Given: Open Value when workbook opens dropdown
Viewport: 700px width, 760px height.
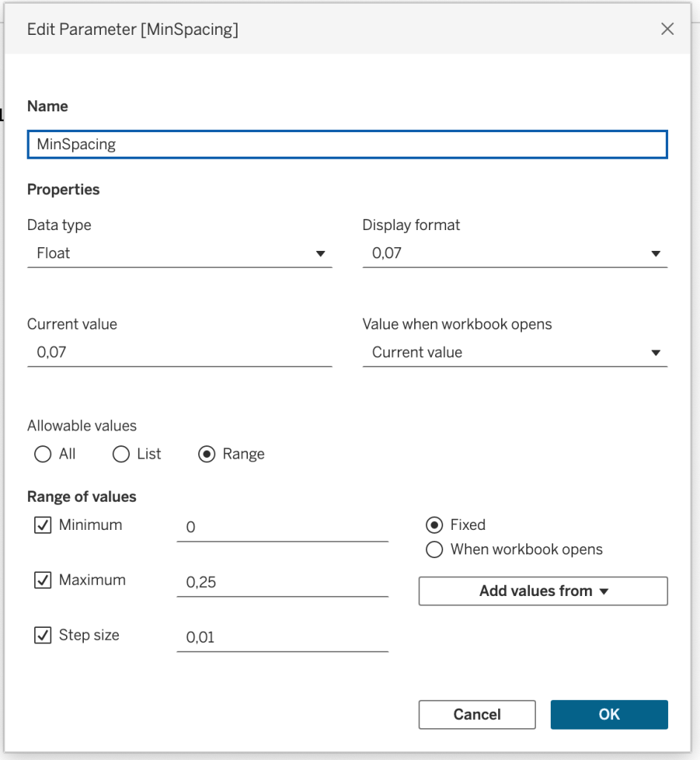Looking at the screenshot, I should [x=514, y=353].
